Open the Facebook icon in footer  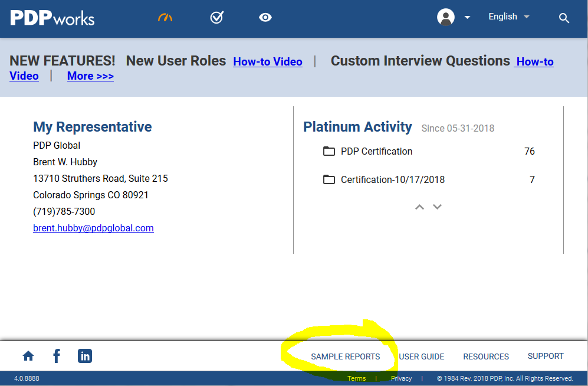point(57,356)
